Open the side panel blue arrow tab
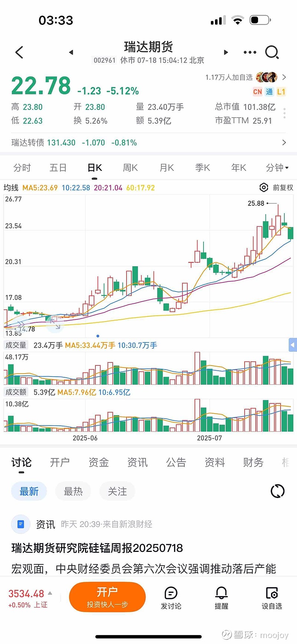 pyautogui.click(x=293, y=345)
